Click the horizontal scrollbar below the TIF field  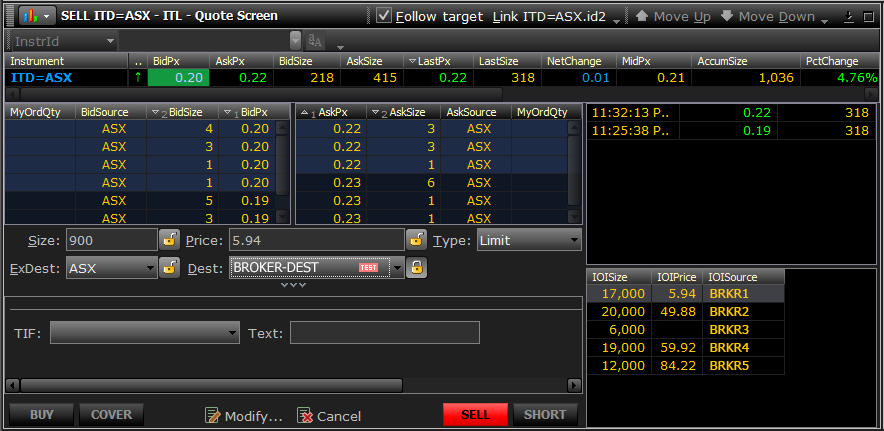point(210,385)
